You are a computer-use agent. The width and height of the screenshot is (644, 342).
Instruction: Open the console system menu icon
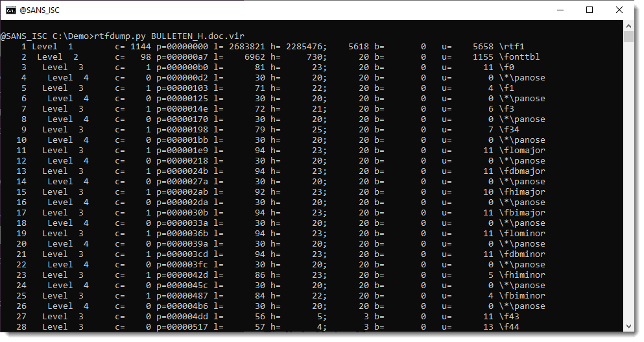pos(11,10)
